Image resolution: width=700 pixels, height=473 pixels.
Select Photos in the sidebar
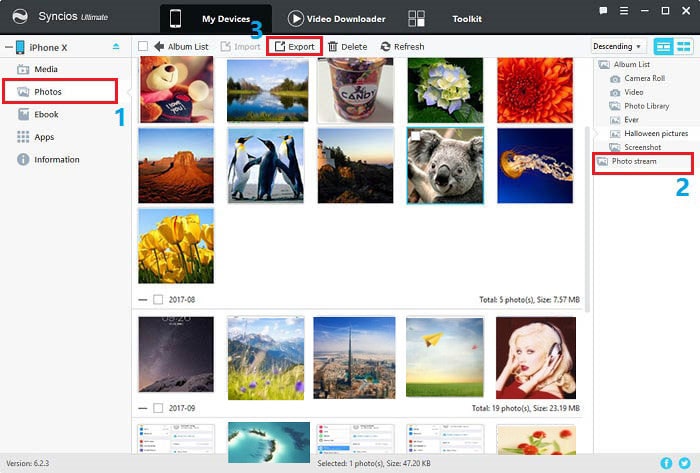click(60, 91)
